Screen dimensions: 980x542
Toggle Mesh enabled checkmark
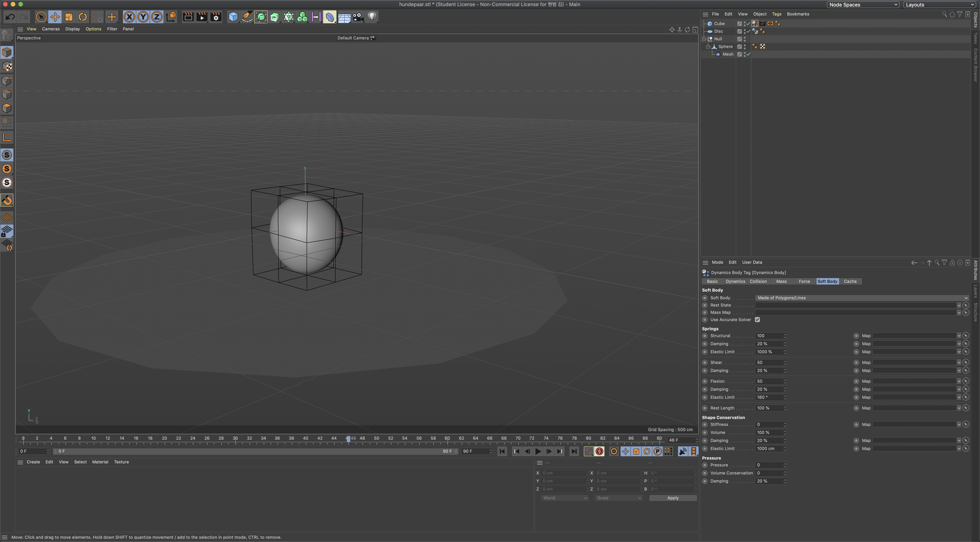(x=748, y=54)
